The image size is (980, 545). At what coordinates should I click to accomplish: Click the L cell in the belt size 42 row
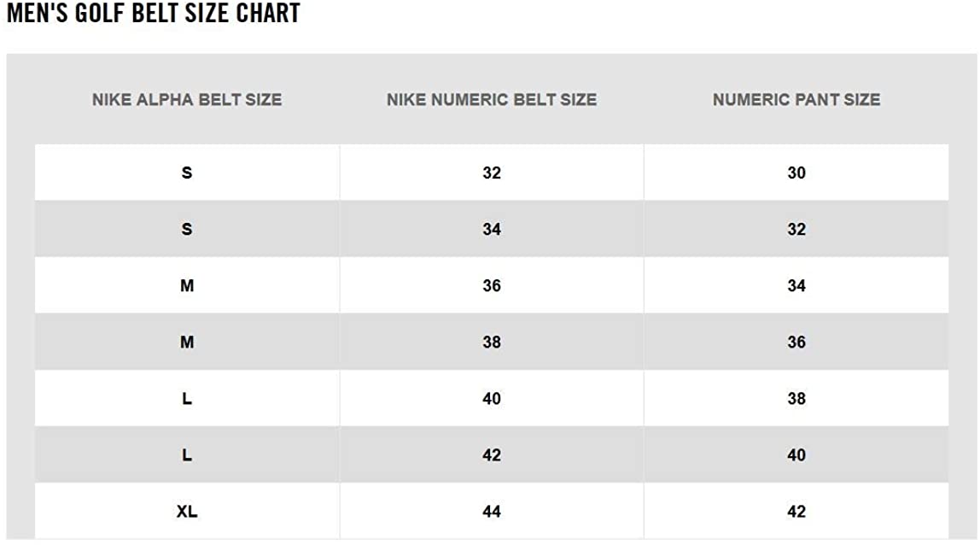tap(187, 455)
